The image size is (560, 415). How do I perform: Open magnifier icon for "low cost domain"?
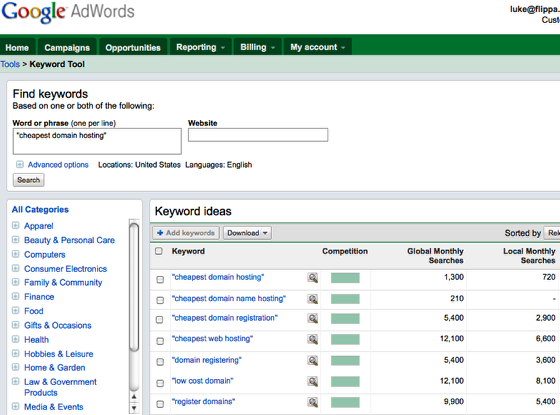pyautogui.click(x=312, y=381)
